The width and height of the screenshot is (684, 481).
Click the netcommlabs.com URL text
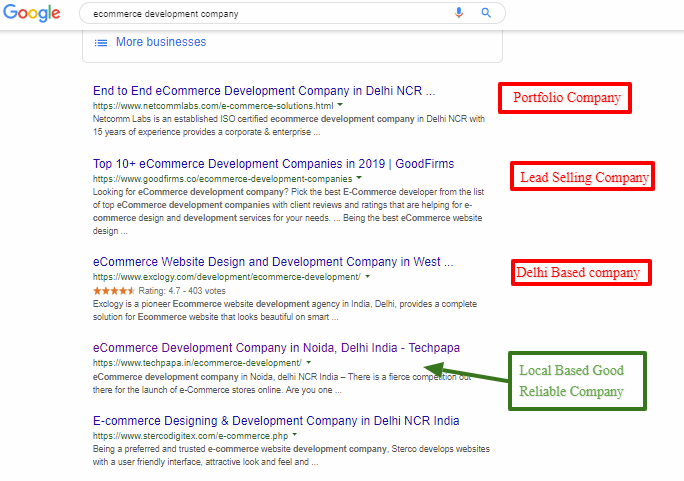point(213,106)
